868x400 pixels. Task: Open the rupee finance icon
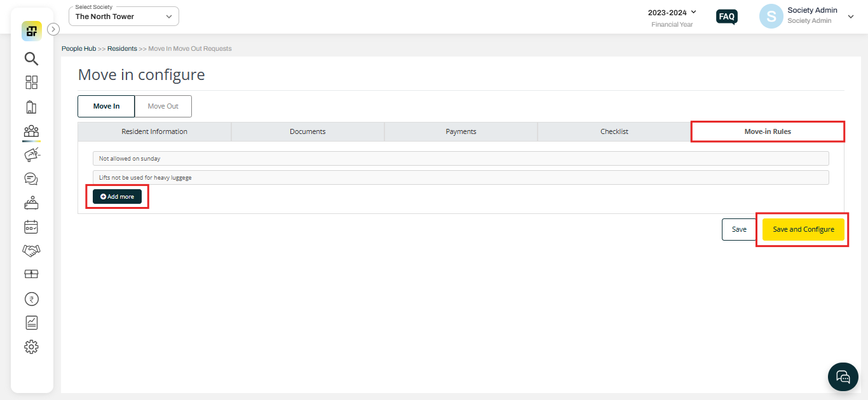[x=31, y=298]
